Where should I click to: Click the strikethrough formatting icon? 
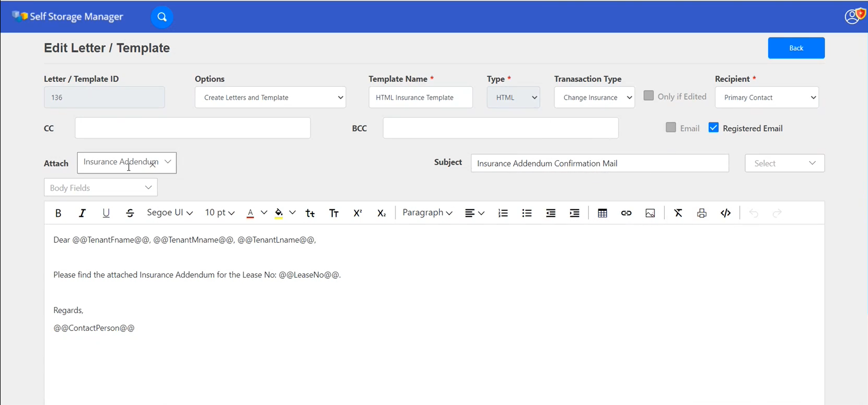coord(130,213)
